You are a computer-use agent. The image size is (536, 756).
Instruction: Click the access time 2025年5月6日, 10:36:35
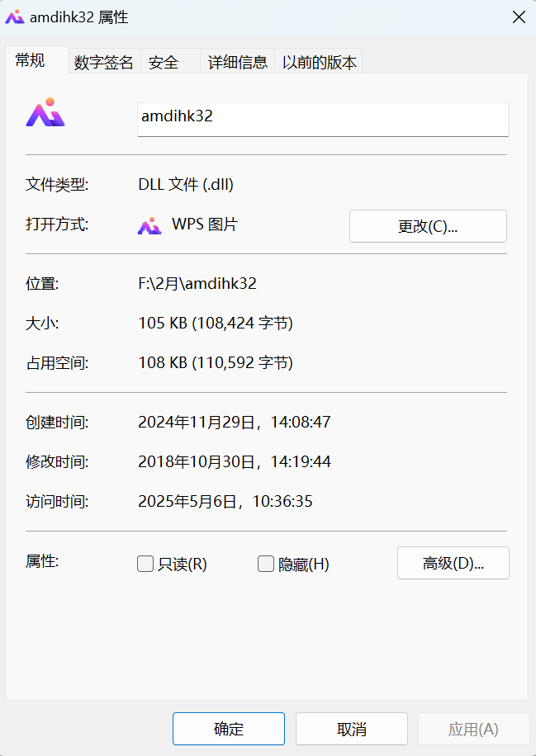[225, 502]
